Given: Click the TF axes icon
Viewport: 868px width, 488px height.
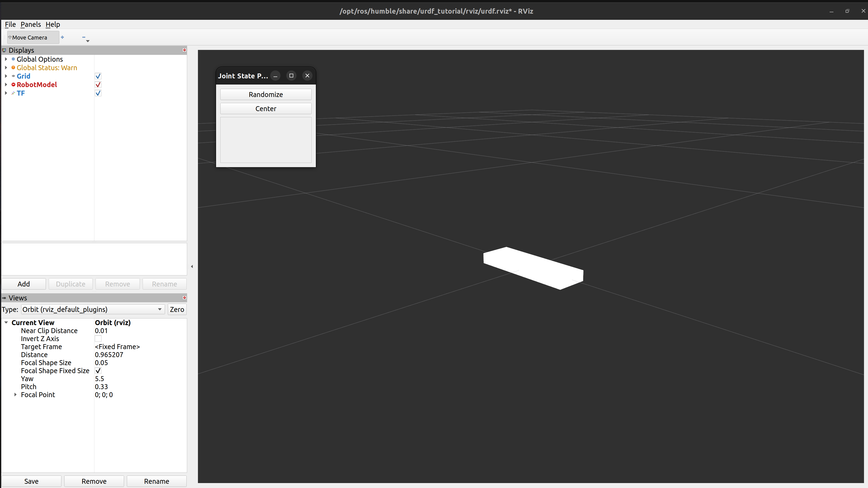Looking at the screenshot, I should (x=13, y=93).
